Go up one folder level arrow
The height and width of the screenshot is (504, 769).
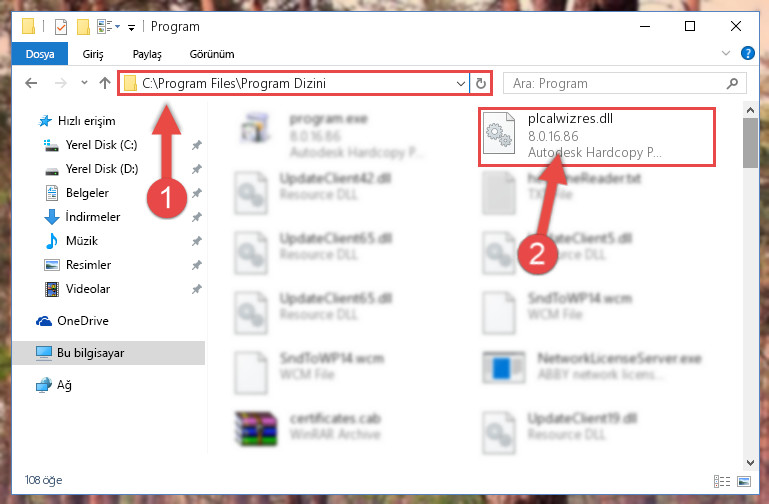point(104,83)
